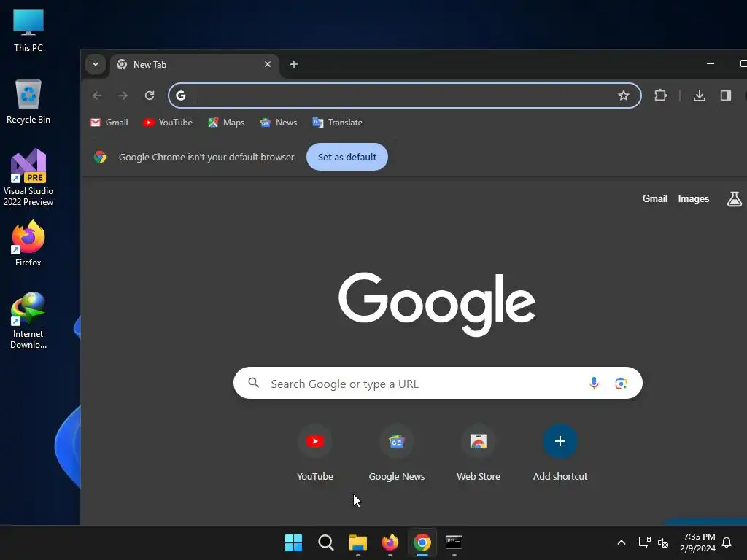Click the Chrome logo in default browser infobar

coord(100,157)
